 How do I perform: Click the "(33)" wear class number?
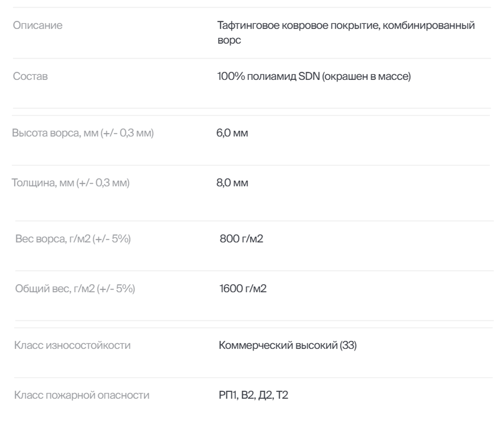tap(348, 345)
